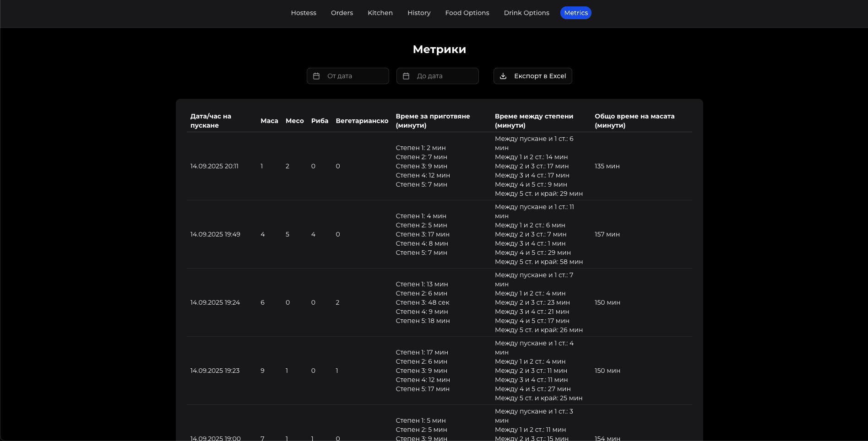Click Експорт в Excel button

pos(533,76)
